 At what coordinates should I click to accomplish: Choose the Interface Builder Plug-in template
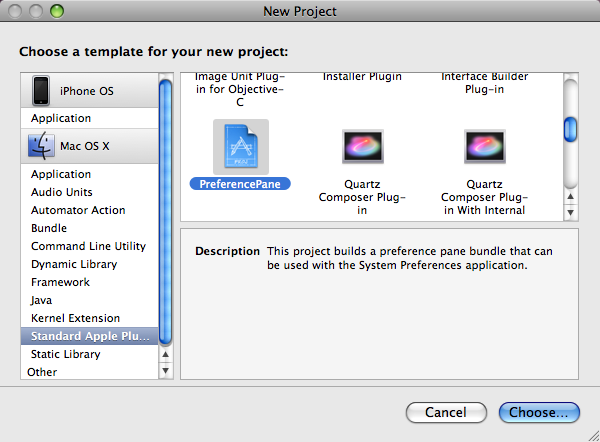click(x=484, y=82)
